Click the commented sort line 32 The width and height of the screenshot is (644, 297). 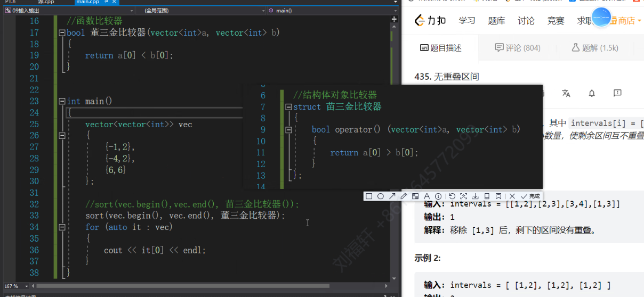pyautogui.click(x=192, y=204)
